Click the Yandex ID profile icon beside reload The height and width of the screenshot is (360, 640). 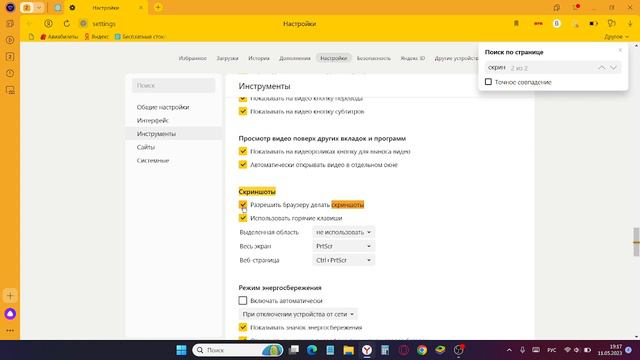click(49, 24)
